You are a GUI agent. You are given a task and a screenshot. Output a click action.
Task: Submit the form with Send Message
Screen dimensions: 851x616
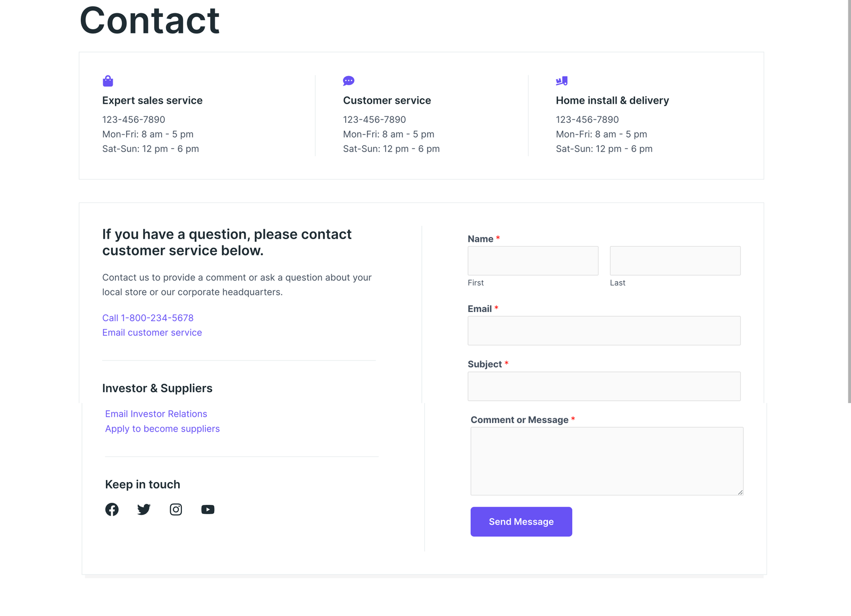click(x=521, y=521)
